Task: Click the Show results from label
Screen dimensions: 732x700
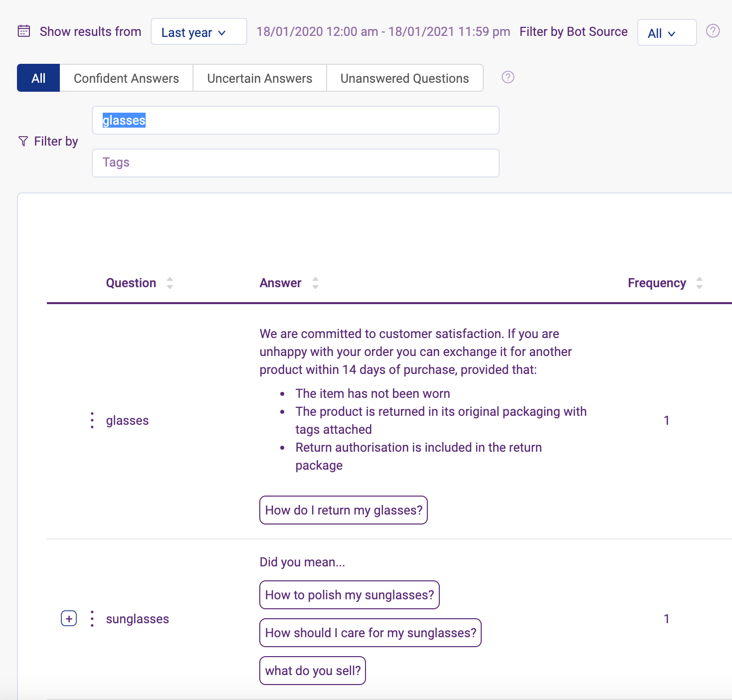Action: pyautogui.click(x=91, y=31)
